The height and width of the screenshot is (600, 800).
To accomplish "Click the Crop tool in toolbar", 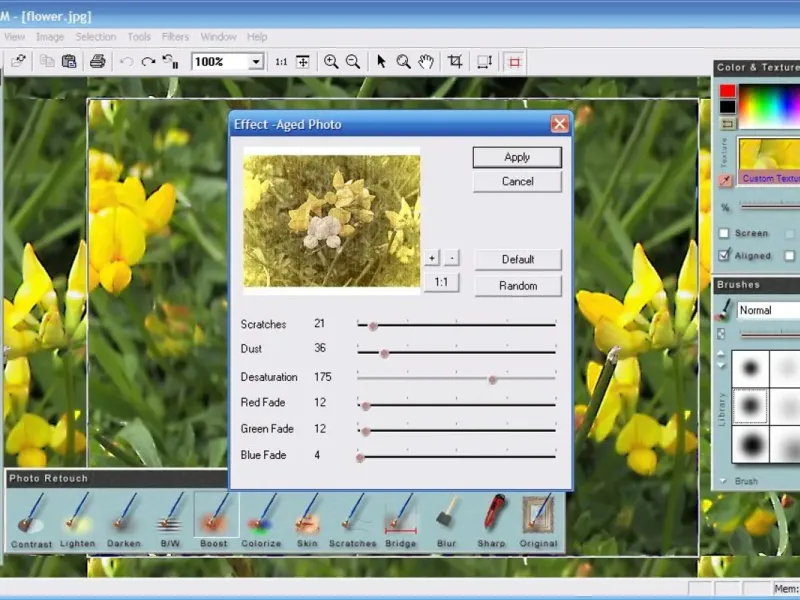I will (x=455, y=61).
